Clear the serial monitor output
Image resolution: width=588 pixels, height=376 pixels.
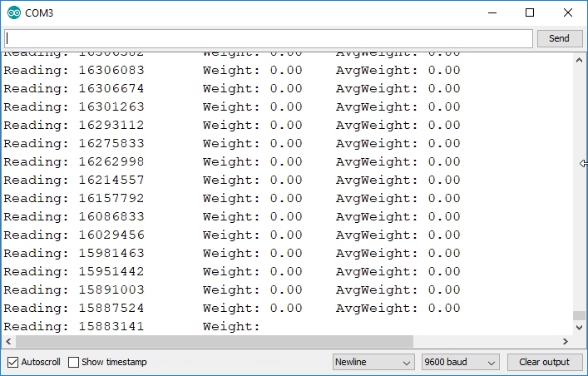coord(544,362)
